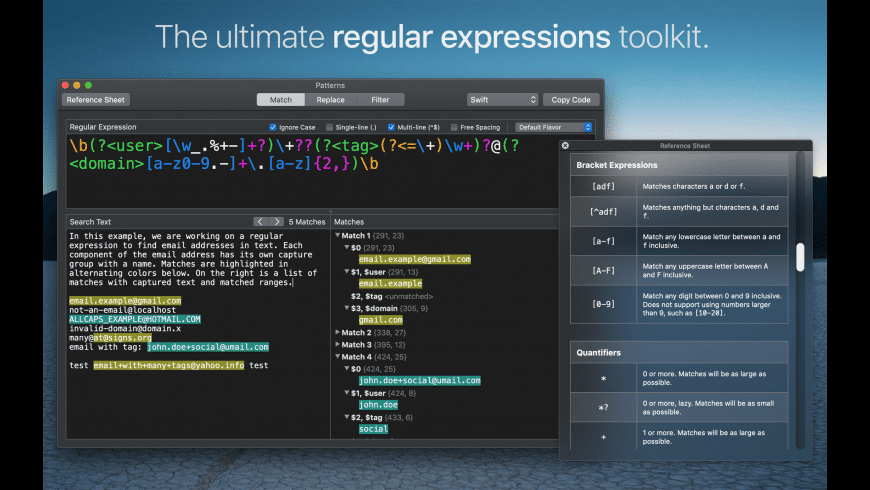The image size is (870, 490).
Task: Select the [adf] bracket expression row
Action: pyautogui.click(x=679, y=186)
